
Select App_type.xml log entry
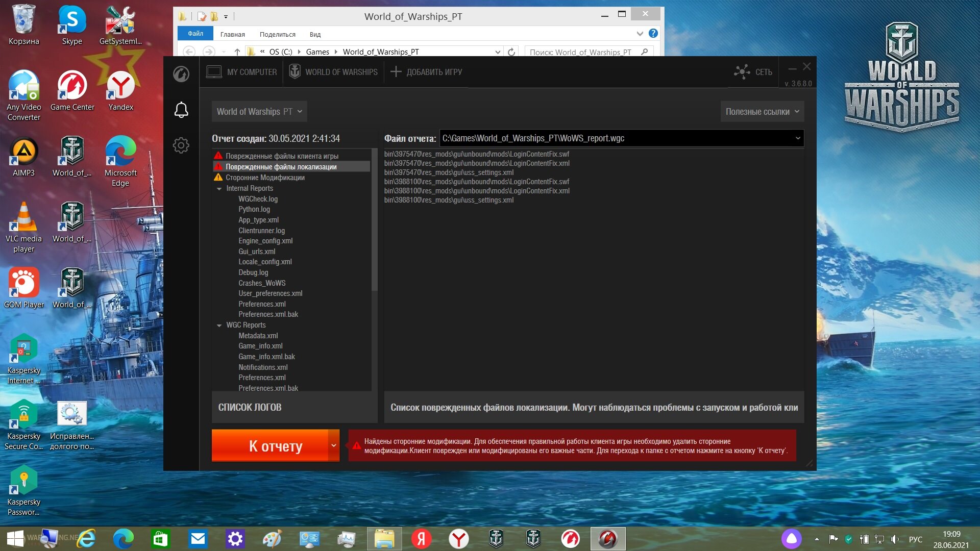[258, 220]
